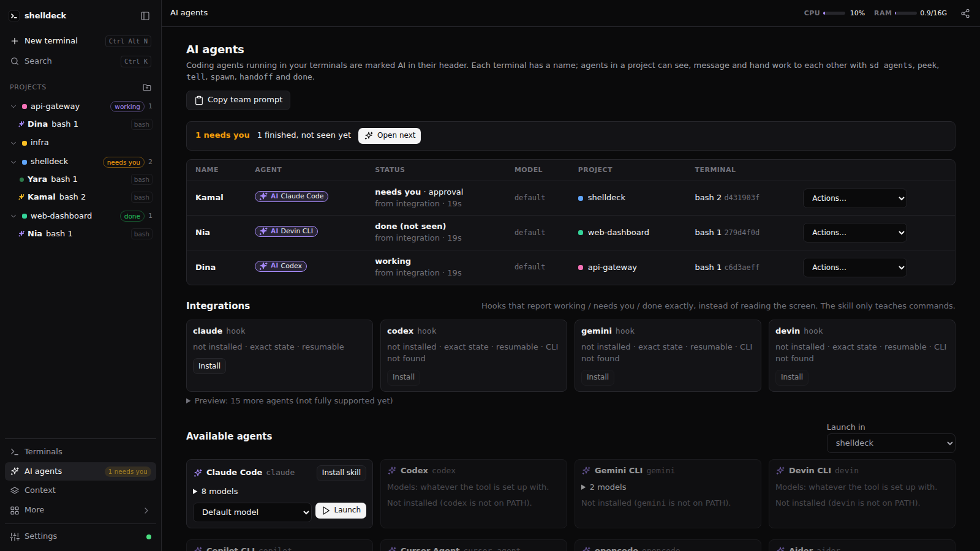The width and height of the screenshot is (980, 551).
Task: Click the AI Devin CLI badge
Action: [286, 231]
